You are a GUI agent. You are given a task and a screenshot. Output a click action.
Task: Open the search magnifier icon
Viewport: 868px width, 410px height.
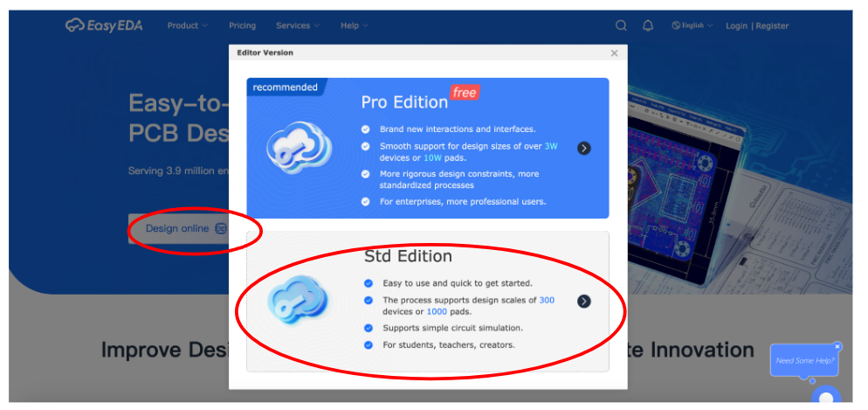(x=621, y=25)
